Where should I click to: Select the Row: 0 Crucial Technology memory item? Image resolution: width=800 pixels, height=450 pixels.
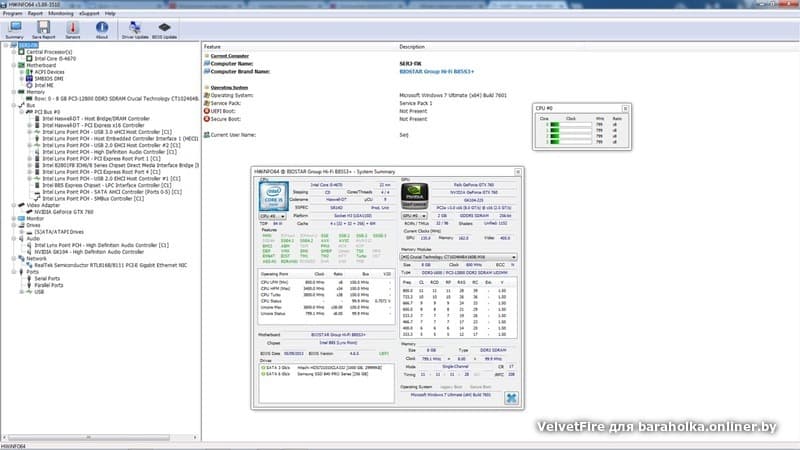[116, 98]
